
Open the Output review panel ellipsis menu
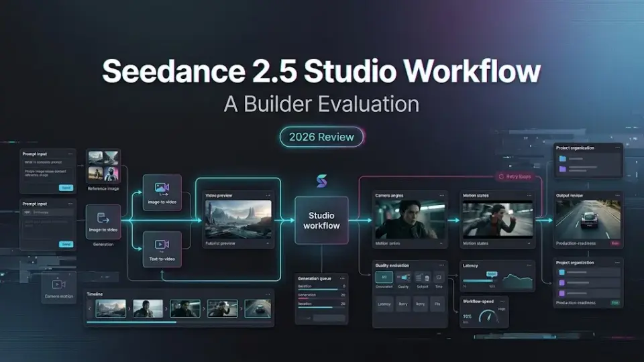pos(617,196)
